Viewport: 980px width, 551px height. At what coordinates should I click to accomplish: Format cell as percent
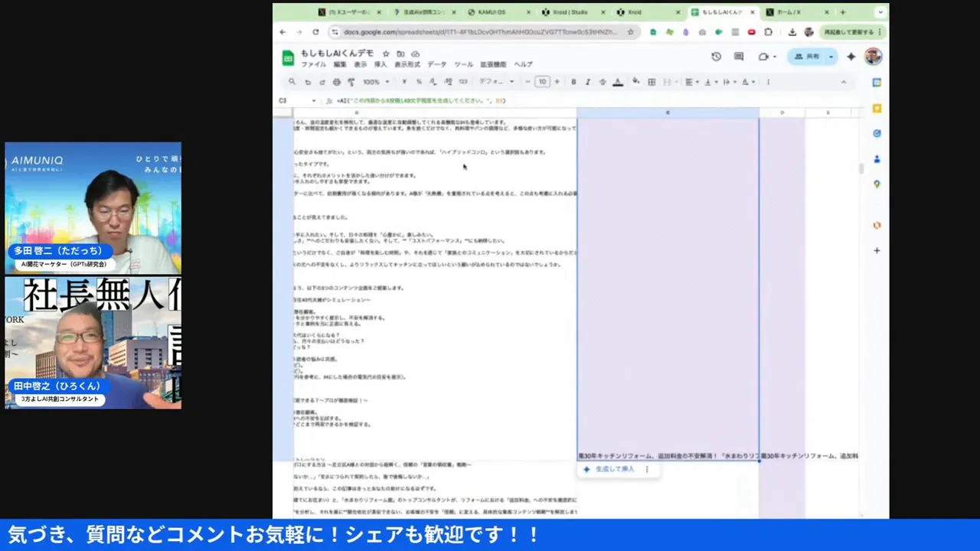coord(419,82)
